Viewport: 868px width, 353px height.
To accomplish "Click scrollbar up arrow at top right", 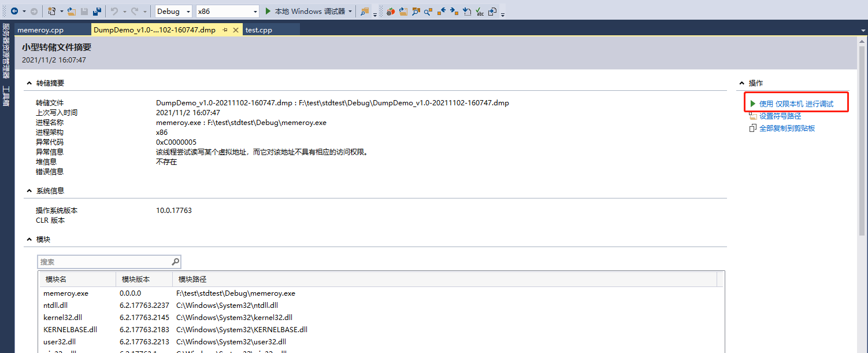I will 862,42.
